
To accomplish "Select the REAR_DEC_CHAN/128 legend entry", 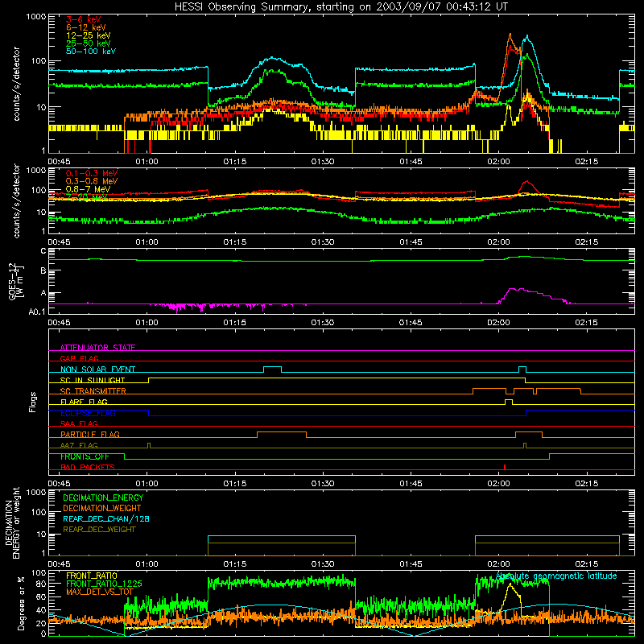I will tap(106, 518).
